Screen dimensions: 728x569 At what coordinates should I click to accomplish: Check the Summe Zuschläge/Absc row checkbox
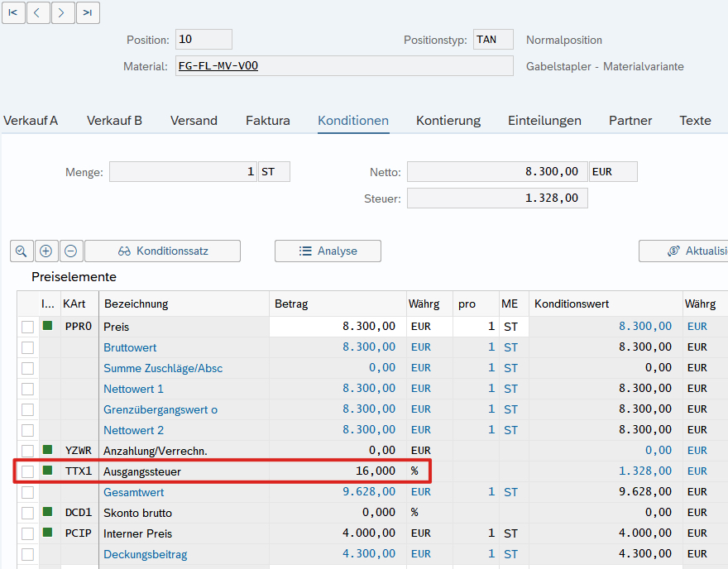tap(28, 369)
